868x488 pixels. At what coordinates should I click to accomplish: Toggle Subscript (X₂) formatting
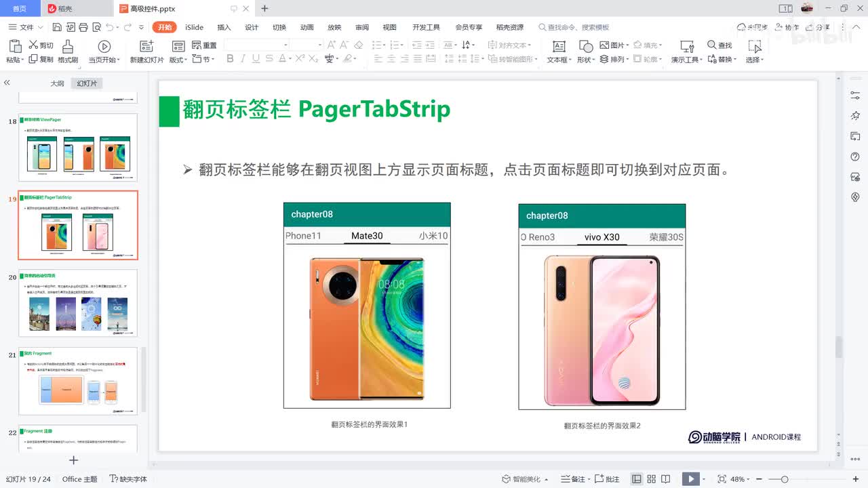pyautogui.click(x=313, y=59)
